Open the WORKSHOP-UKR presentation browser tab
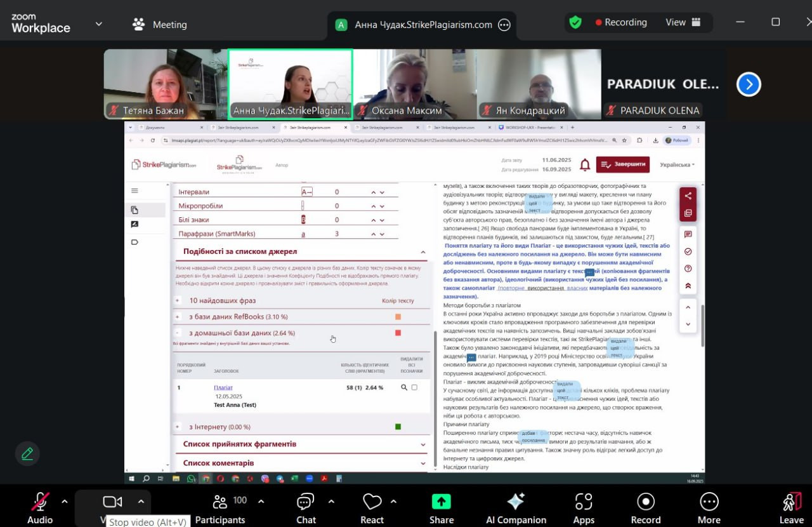 532,127
